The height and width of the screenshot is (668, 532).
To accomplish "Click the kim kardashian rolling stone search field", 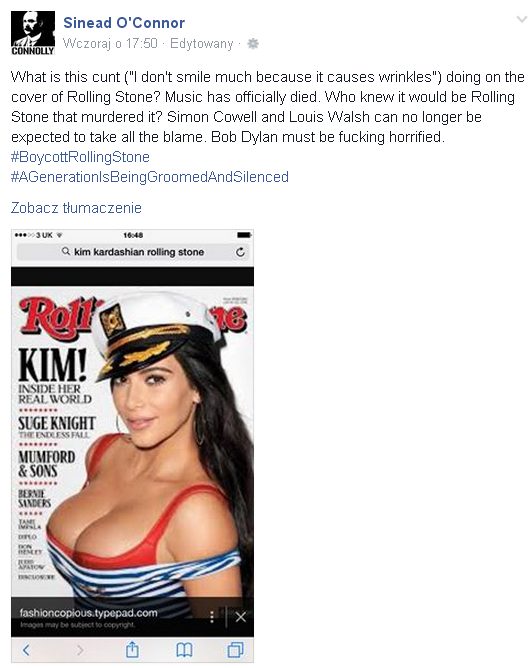I will tap(132, 252).
